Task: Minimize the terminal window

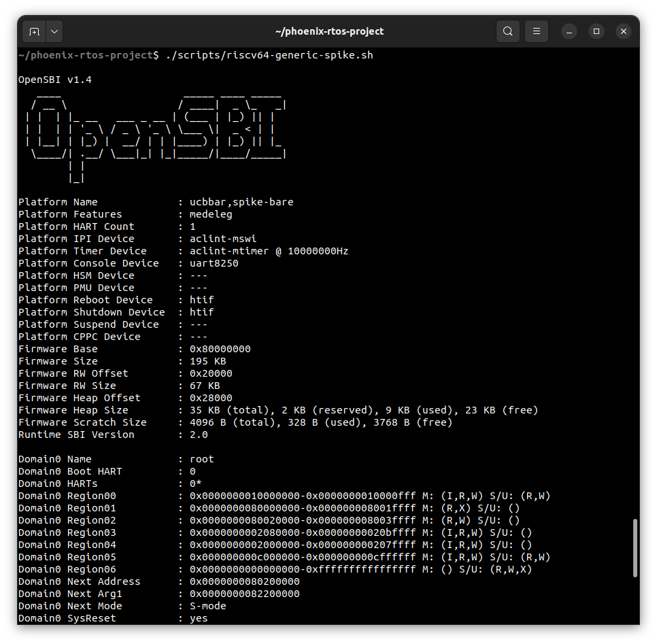Action: 569,31
